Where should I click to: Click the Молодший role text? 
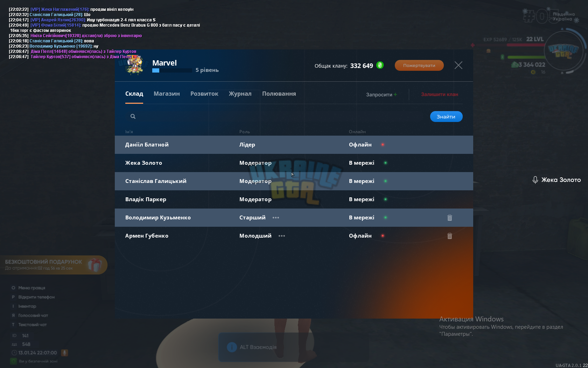(x=255, y=236)
